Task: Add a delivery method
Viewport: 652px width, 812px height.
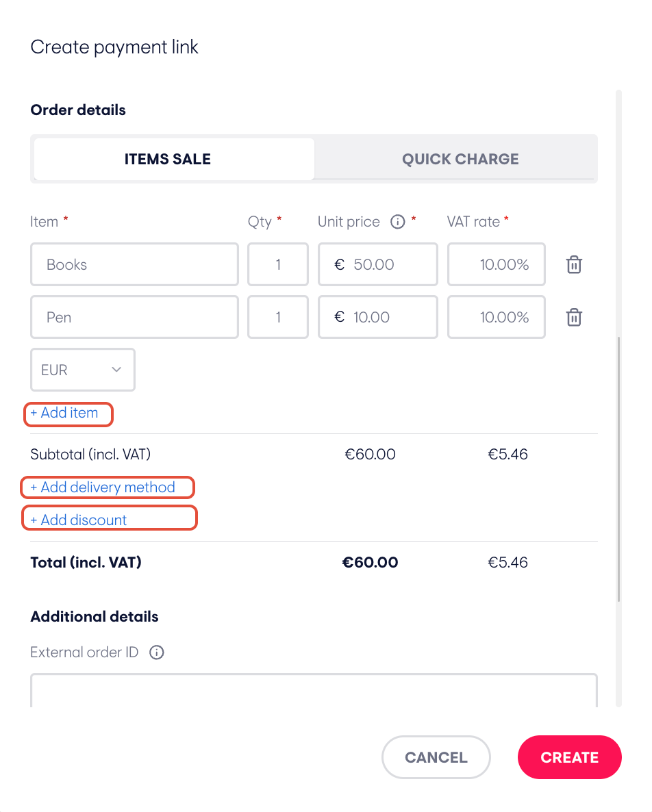Action: click(x=103, y=487)
